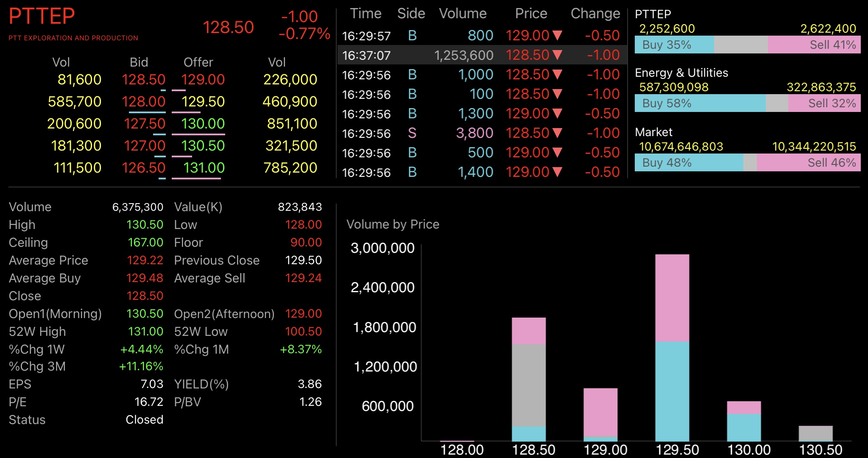Click offer price 129.50 row
The image size is (868, 458).
[203, 102]
